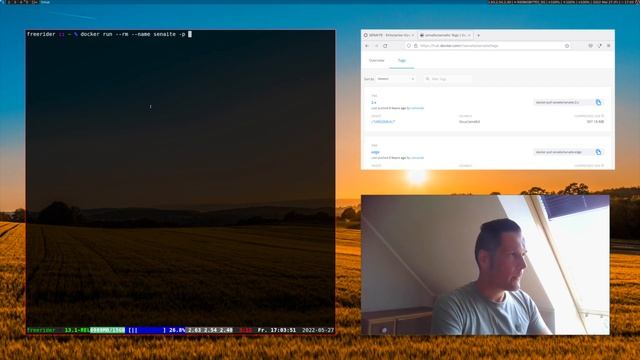Switch to the senaite Tags Docker Hub tab

pos(445,36)
